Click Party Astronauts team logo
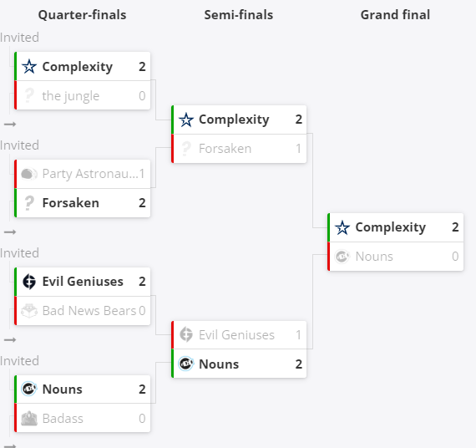The image size is (476, 448). [29, 174]
